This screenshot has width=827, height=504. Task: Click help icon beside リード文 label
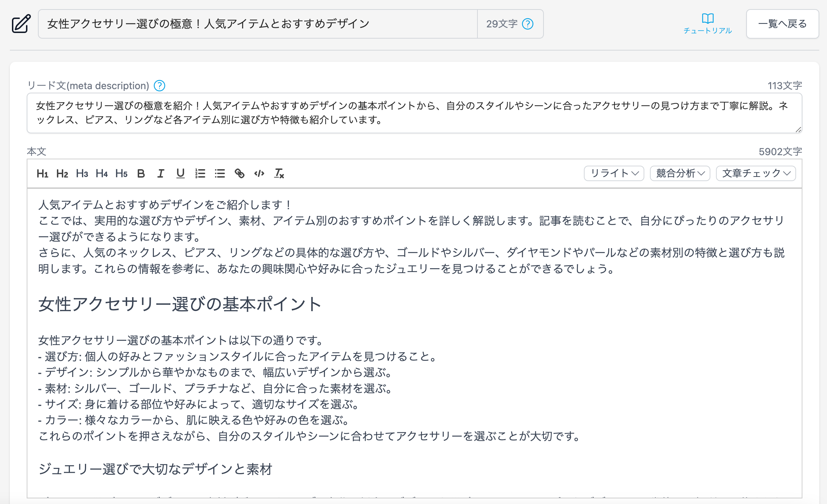pyautogui.click(x=159, y=86)
